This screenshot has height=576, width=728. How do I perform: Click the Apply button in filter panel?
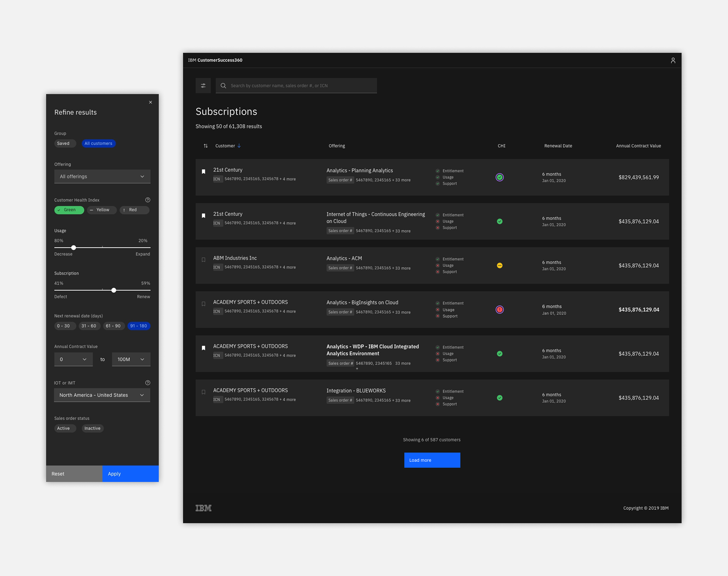point(130,474)
